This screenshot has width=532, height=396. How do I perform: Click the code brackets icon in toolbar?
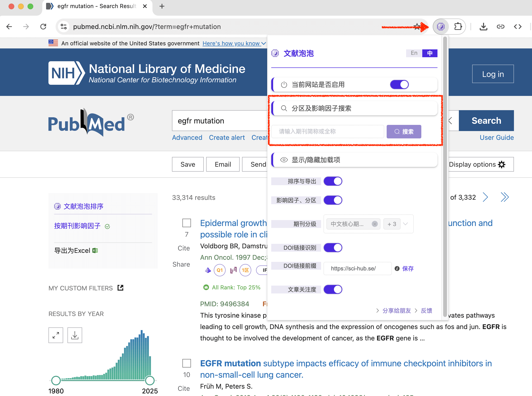pos(518,27)
